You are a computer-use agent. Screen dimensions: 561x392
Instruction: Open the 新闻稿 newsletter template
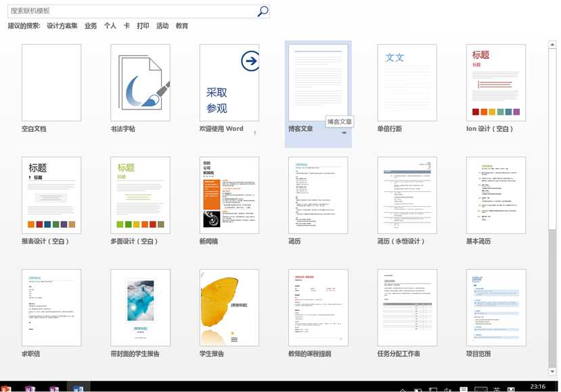229,195
